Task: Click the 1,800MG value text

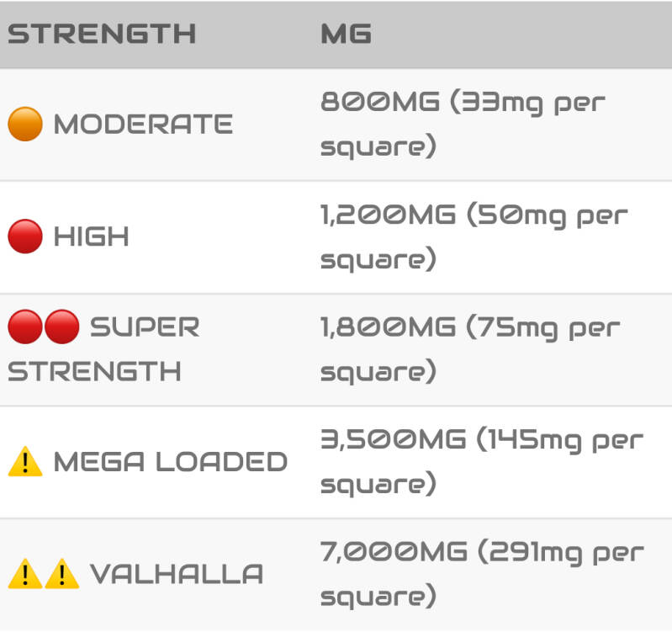Action: [x=388, y=327]
